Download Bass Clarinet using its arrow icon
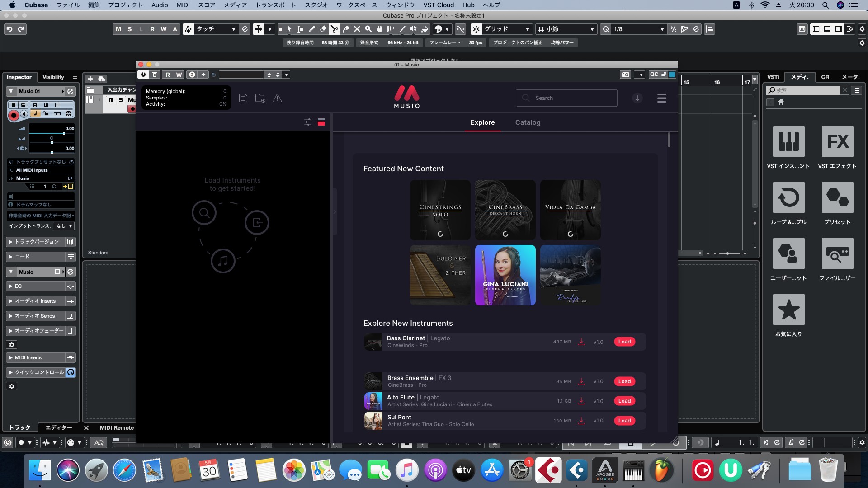This screenshot has width=868, height=488. click(x=582, y=342)
